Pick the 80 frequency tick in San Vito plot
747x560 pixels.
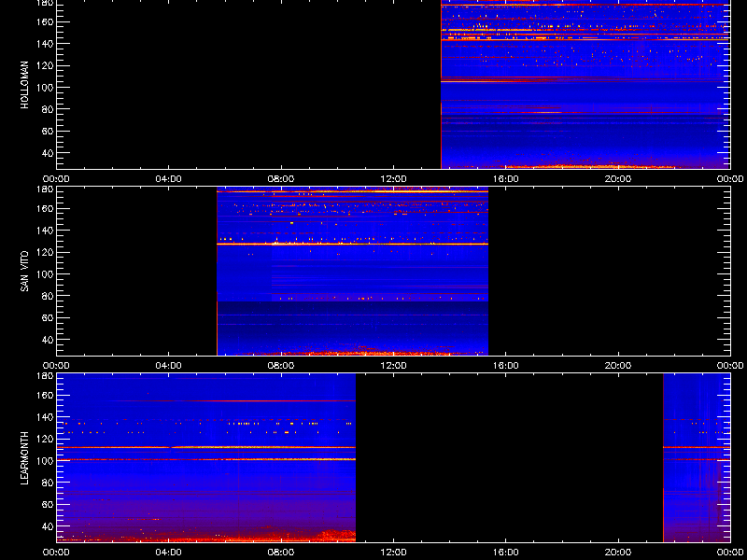coord(46,296)
